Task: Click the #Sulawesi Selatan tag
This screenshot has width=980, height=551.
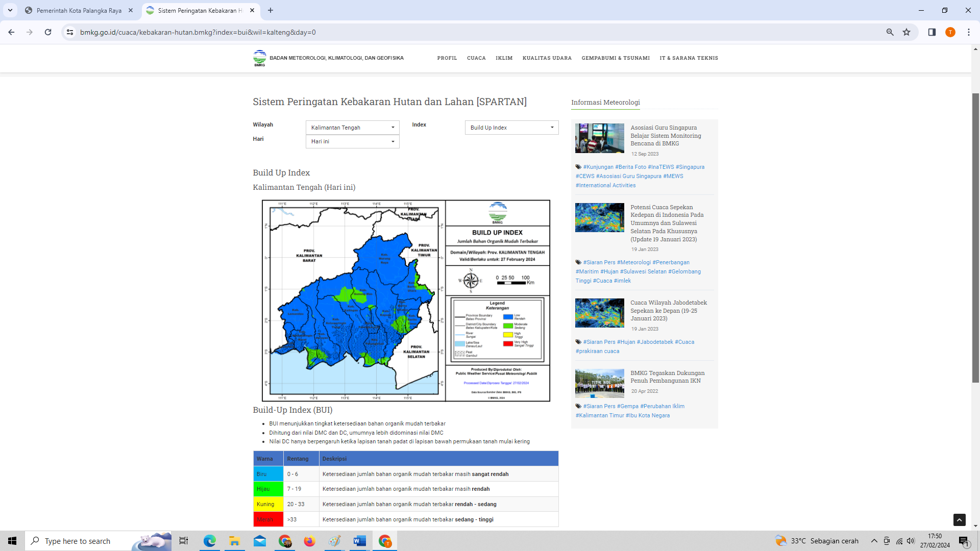Action: tap(643, 271)
